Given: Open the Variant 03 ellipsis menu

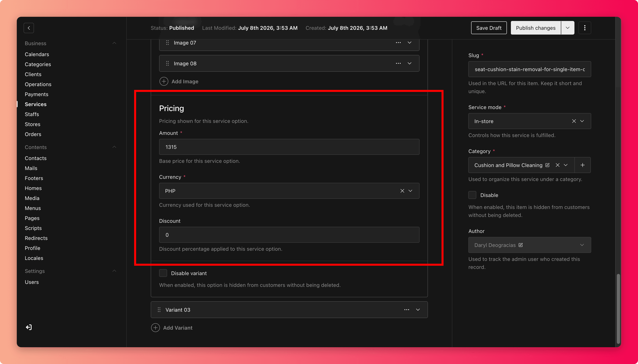Looking at the screenshot, I should pyautogui.click(x=407, y=310).
